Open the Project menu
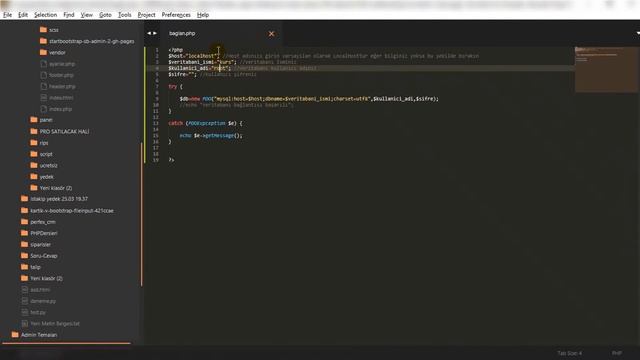 [x=147, y=15]
